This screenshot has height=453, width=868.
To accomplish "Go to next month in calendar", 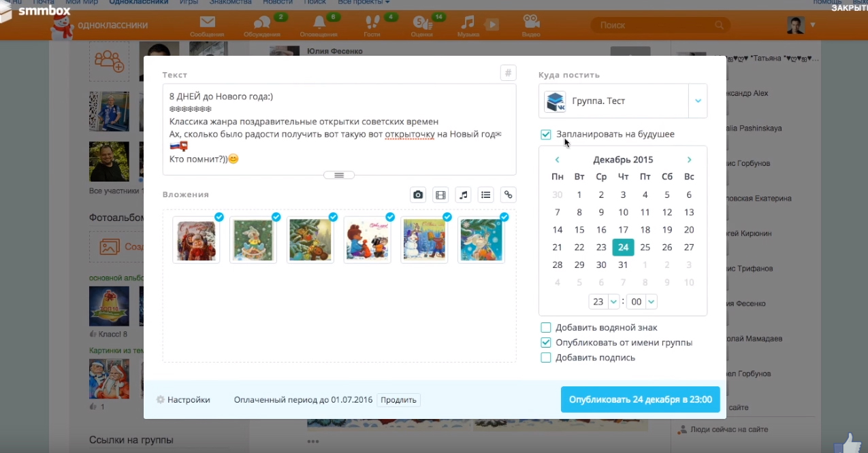I will [x=689, y=160].
